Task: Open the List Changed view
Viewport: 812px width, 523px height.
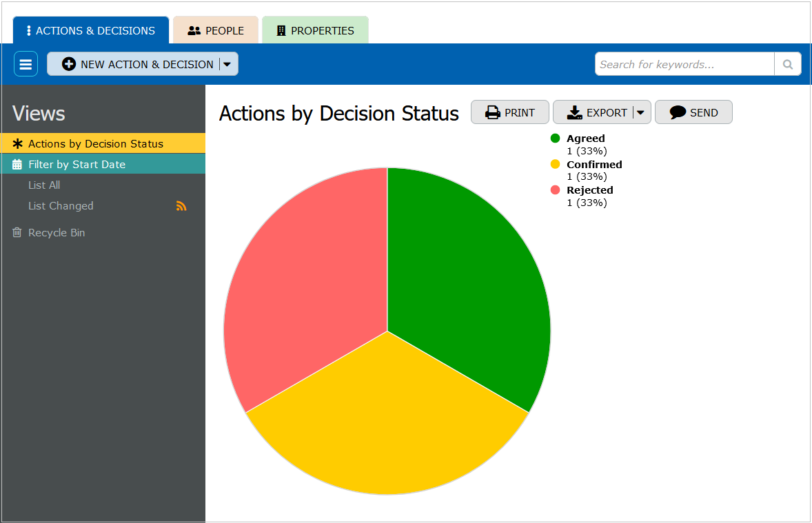Action: click(61, 206)
